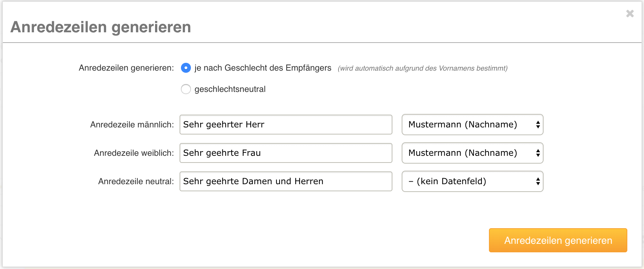Click the arrow icon of the weiblich dropdown
Viewport: 644px width, 269px height.
pos(538,153)
